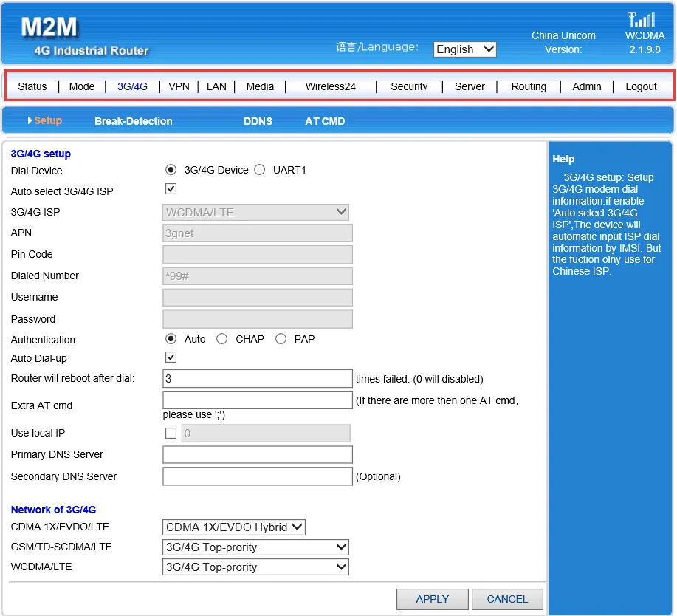Click the CANCEL button
Viewport: 677px width, 616px height.
tap(507, 599)
